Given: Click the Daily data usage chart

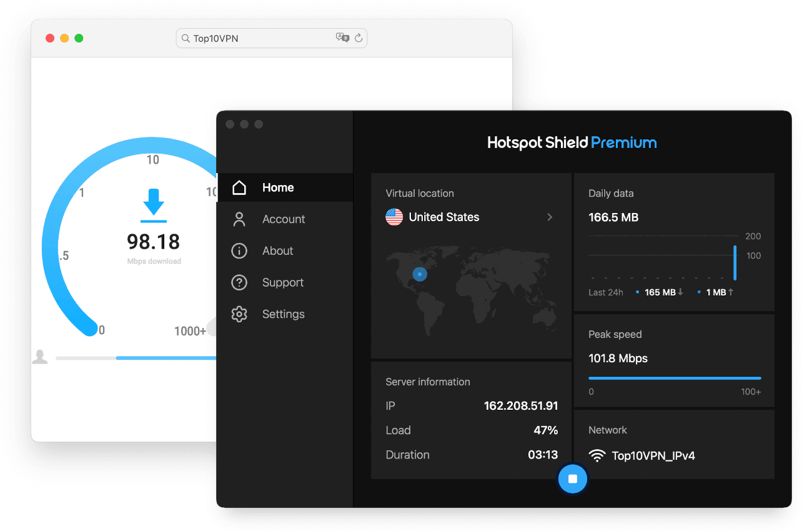Looking at the screenshot, I should [x=662, y=256].
